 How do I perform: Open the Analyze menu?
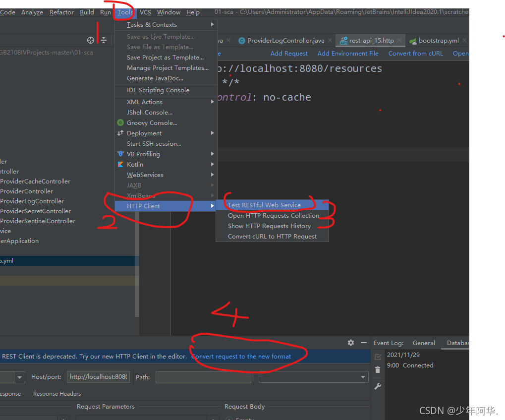[x=32, y=12]
